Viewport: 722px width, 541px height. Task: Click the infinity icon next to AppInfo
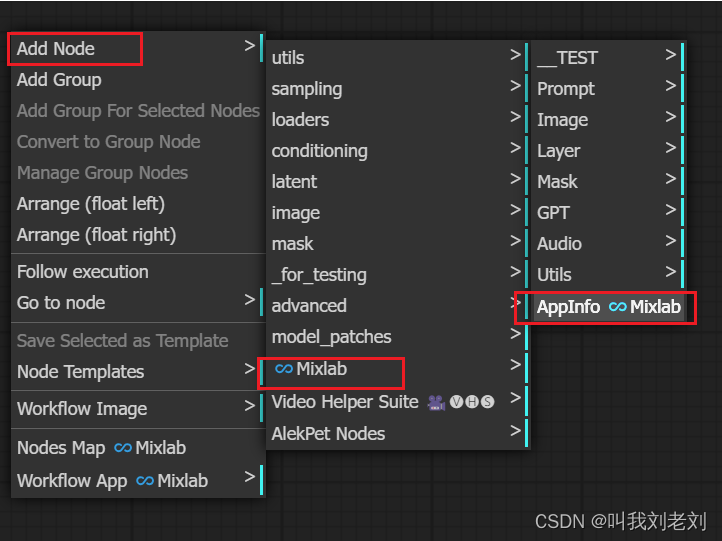coord(617,307)
